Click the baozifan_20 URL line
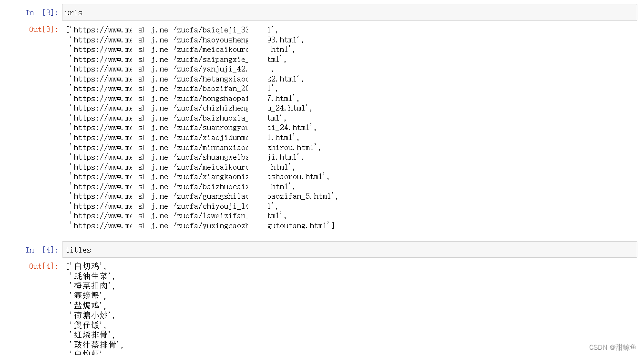The width and height of the screenshot is (644, 355). click(174, 89)
